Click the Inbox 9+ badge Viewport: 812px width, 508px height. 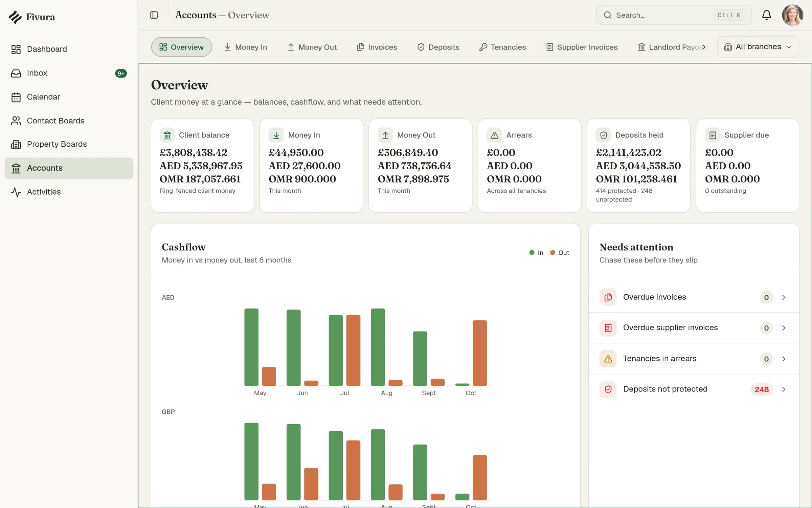pyautogui.click(x=121, y=73)
